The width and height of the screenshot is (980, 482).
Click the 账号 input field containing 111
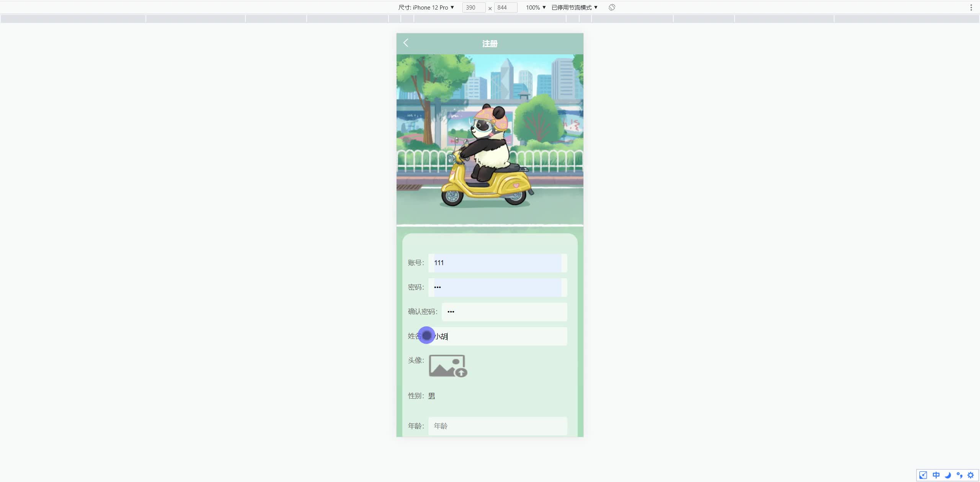(x=497, y=263)
